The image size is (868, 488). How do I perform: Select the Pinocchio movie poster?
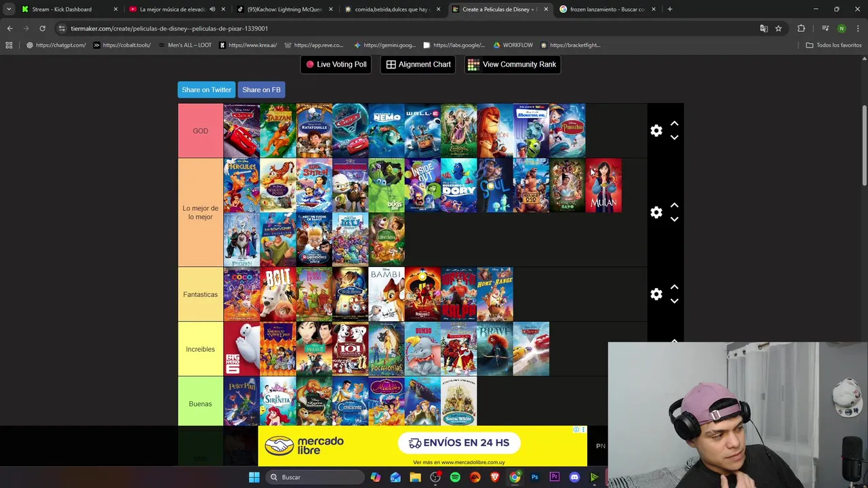(x=568, y=131)
